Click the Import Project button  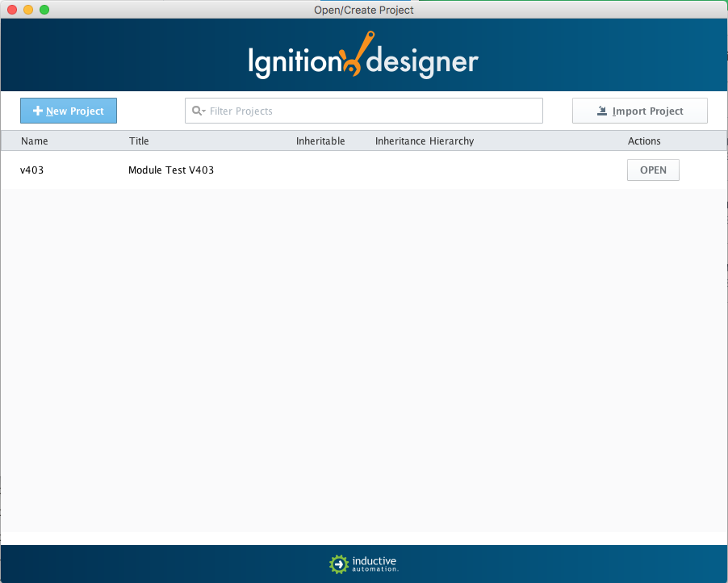tap(640, 111)
